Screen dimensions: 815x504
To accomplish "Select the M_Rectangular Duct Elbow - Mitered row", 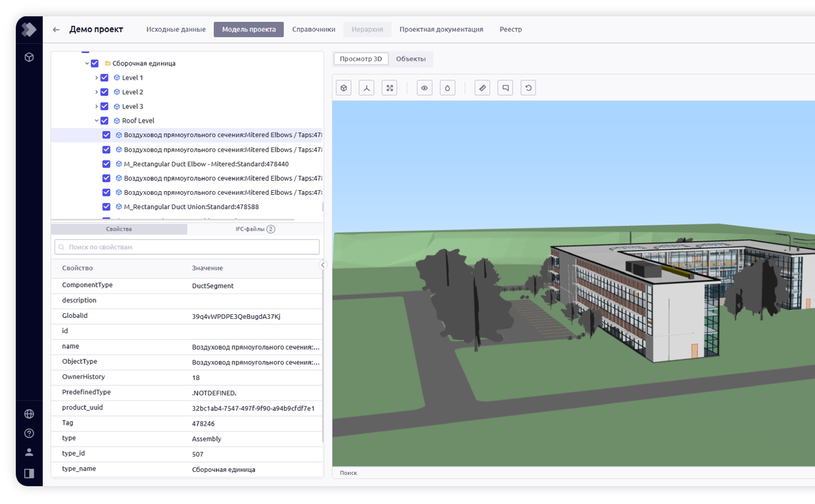I will point(187,164).
